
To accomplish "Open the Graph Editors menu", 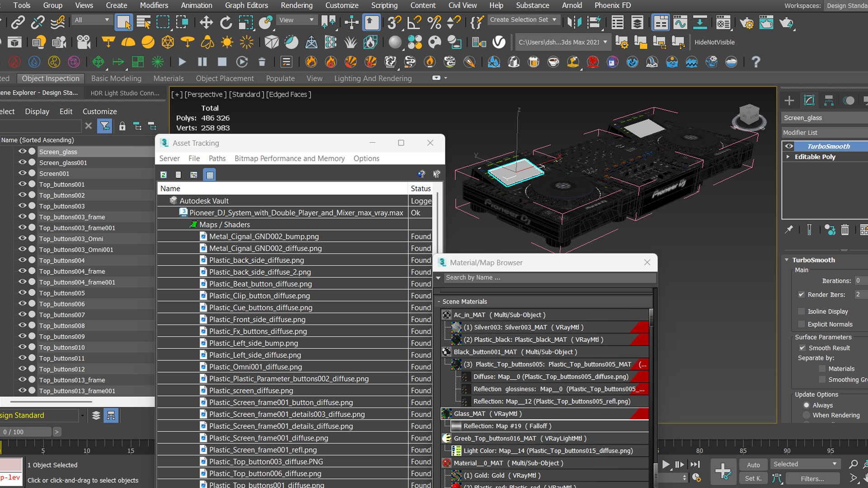I will click(x=246, y=5).
